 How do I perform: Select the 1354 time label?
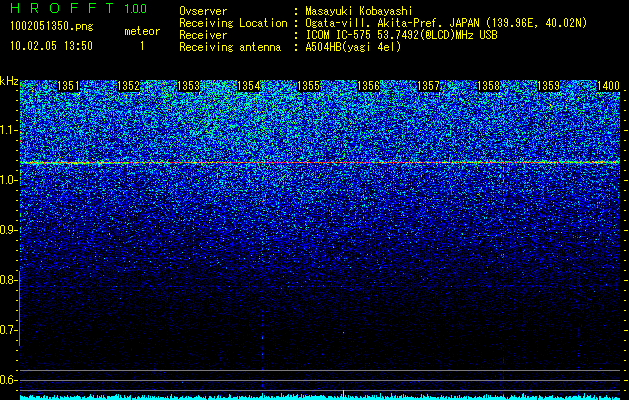click(249, 86)
